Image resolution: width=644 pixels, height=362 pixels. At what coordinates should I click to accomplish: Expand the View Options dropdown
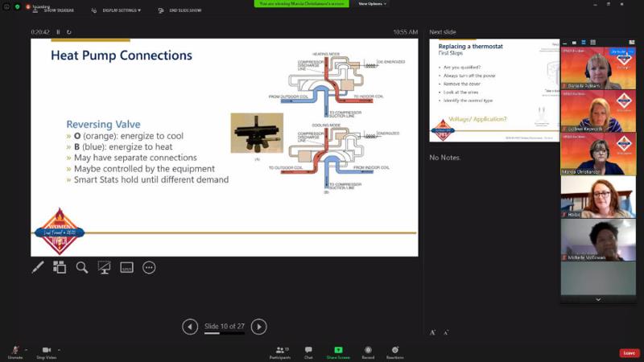tap(370, 4)
